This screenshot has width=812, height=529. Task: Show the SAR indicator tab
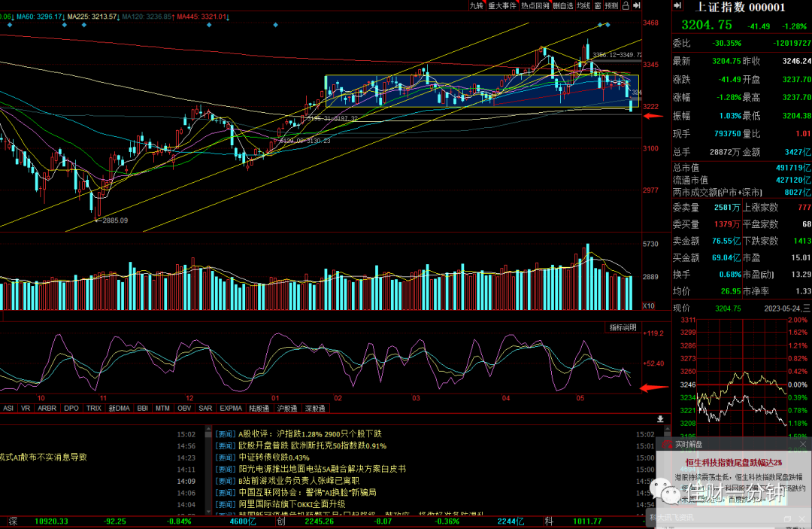click(205, 409)
